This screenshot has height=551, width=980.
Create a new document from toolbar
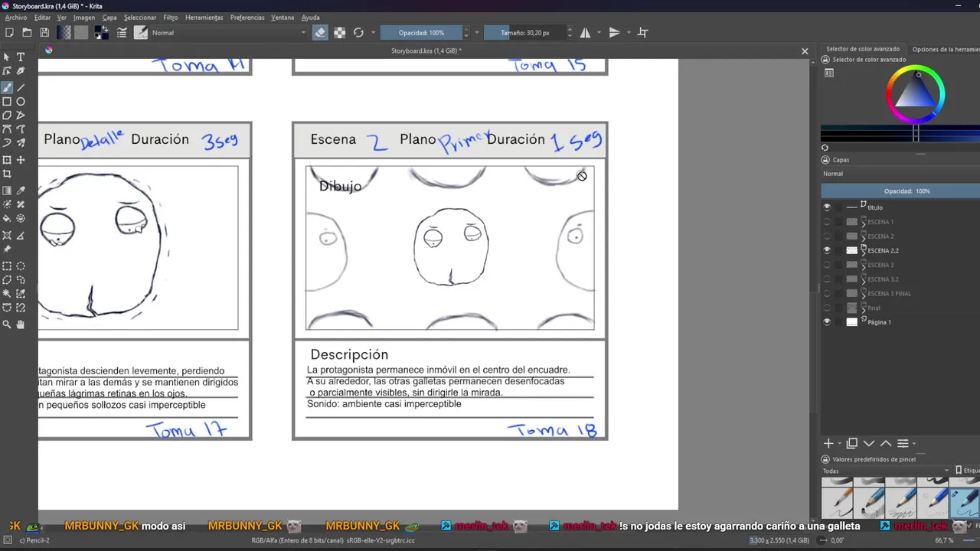9,33
